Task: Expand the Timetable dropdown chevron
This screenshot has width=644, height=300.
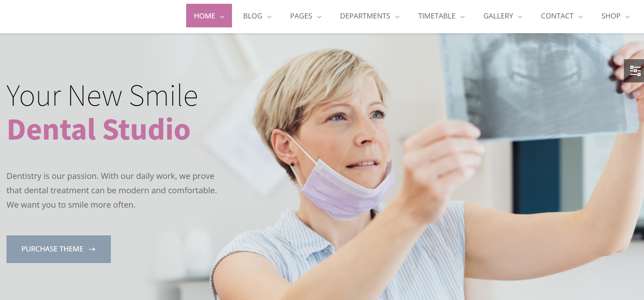Action: pos(463,16)
